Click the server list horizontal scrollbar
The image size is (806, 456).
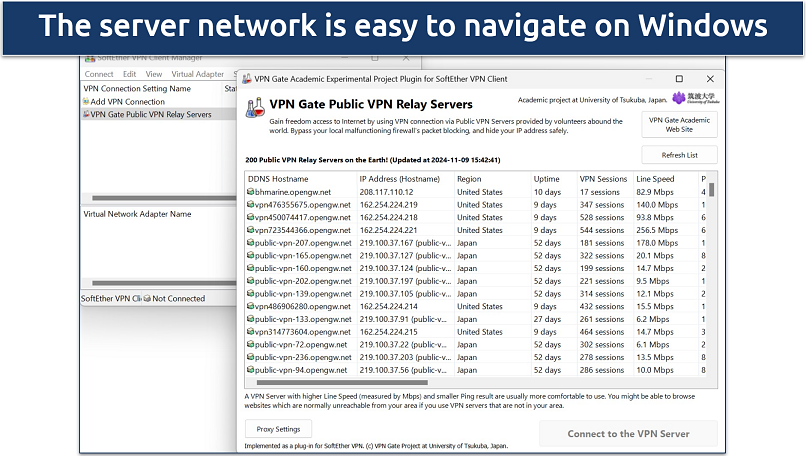coord(342,382)
